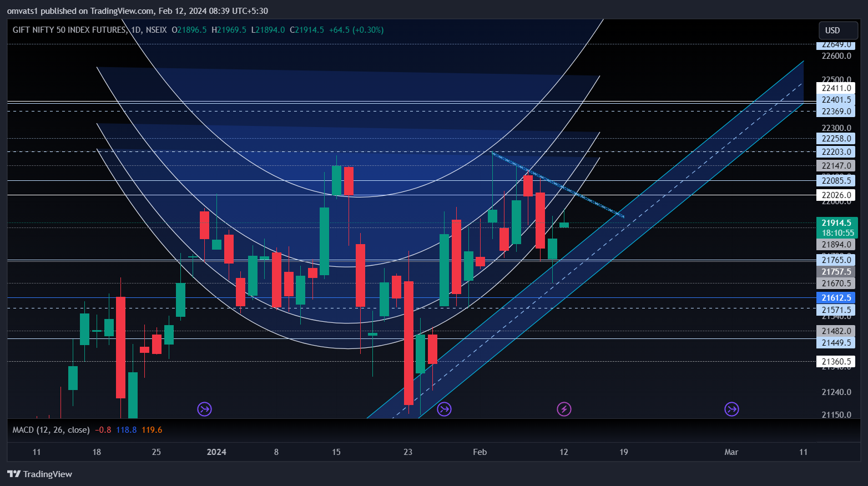This screenshot has width=868, height=486.
Task: Click the TradingView wordmark text
Action: coord(48,474)
